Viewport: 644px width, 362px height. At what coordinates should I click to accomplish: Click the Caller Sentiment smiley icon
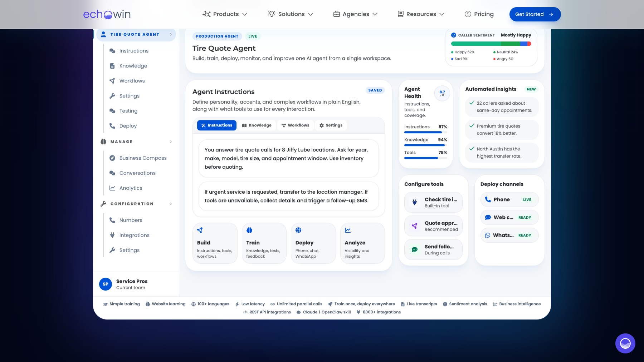[x=454, y=35]
